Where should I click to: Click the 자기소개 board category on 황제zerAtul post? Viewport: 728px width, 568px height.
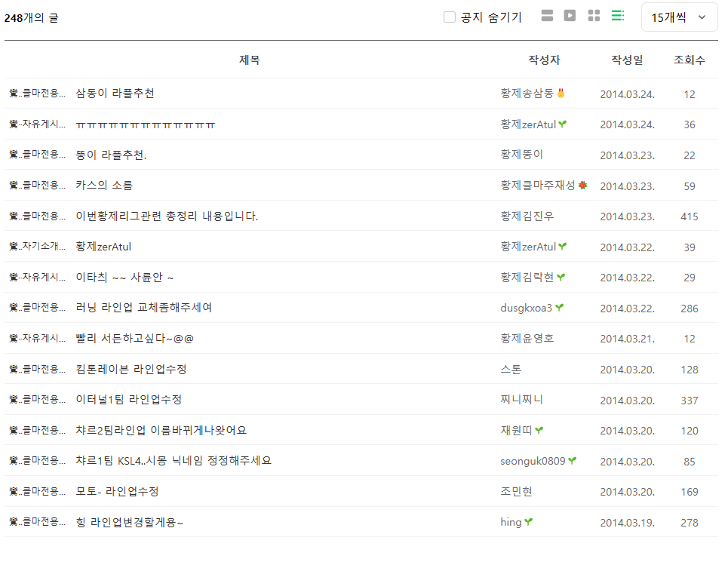tap(42, 247)
